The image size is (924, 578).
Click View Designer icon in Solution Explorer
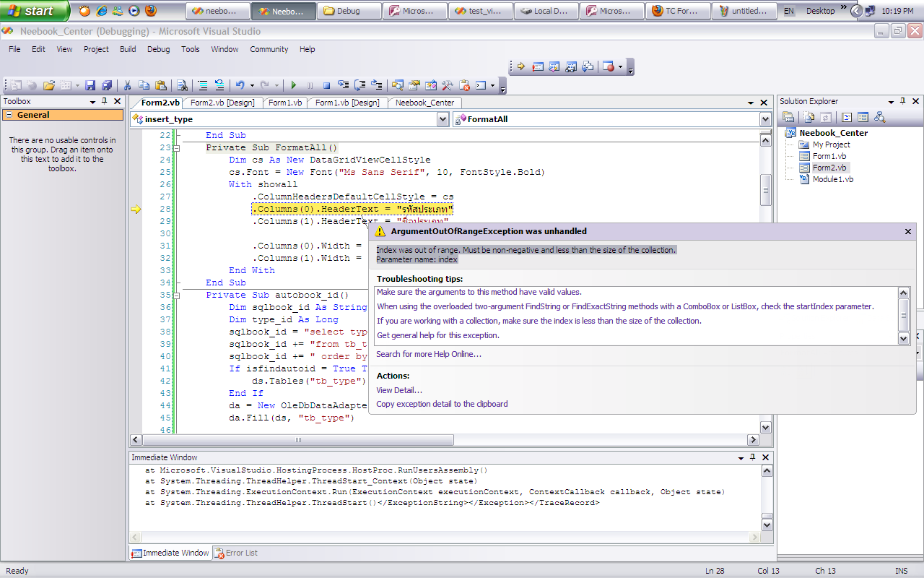[863, 117]
